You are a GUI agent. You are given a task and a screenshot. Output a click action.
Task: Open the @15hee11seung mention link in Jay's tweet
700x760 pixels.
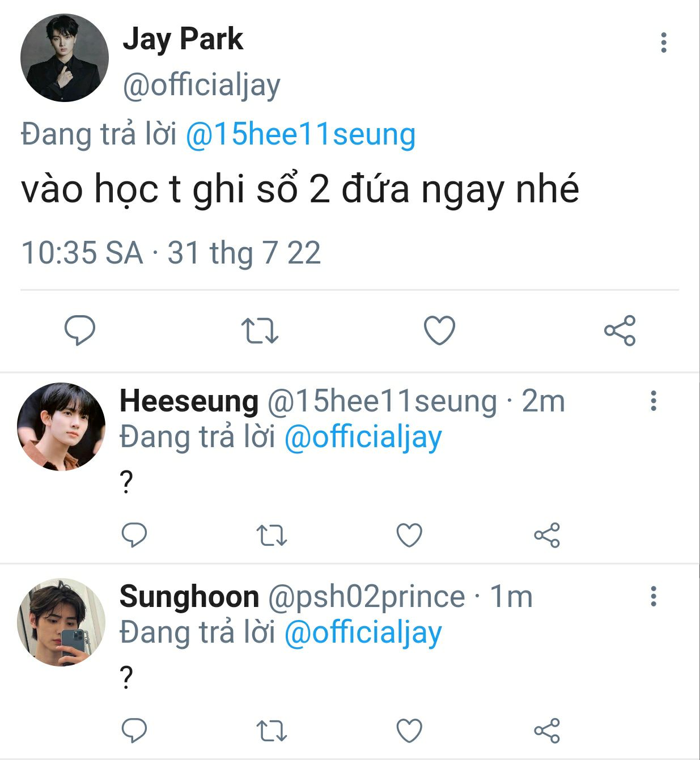pos(301,135)
